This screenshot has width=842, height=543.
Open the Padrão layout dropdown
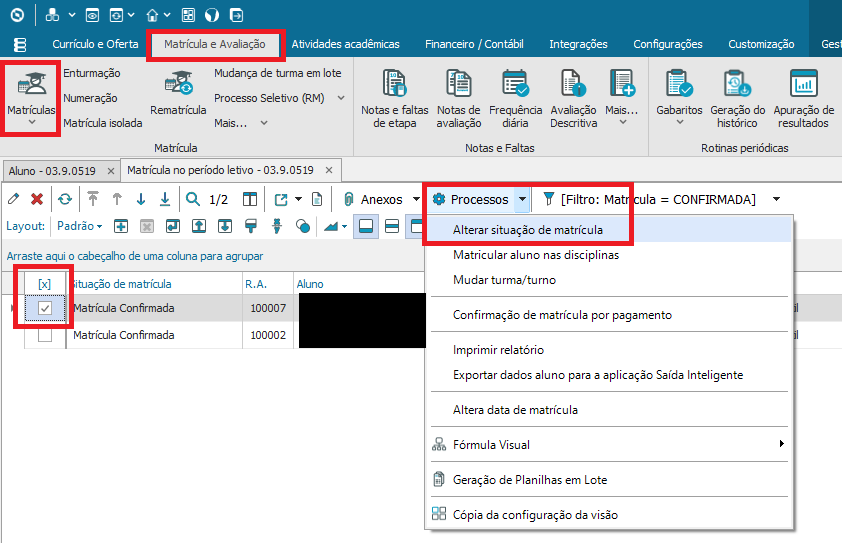[x=79, y=226]
